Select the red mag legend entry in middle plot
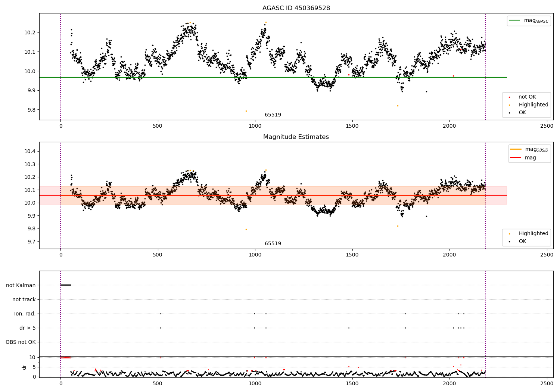Screen dimensions: 560x392 pos(523,158)
